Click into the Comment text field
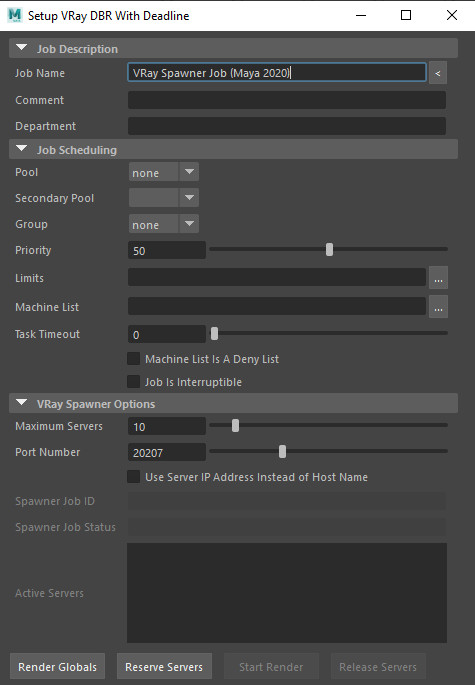475x685 pixels. click(287, 100)
